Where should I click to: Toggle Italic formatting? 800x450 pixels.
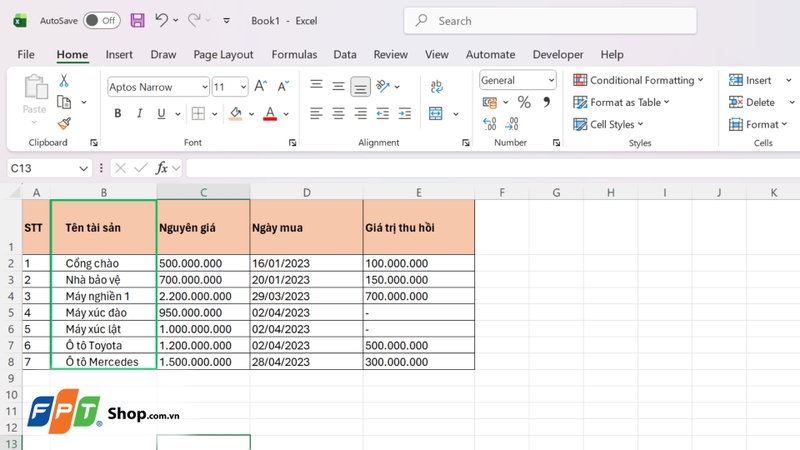pyautogui.click(x=139, y=113)
